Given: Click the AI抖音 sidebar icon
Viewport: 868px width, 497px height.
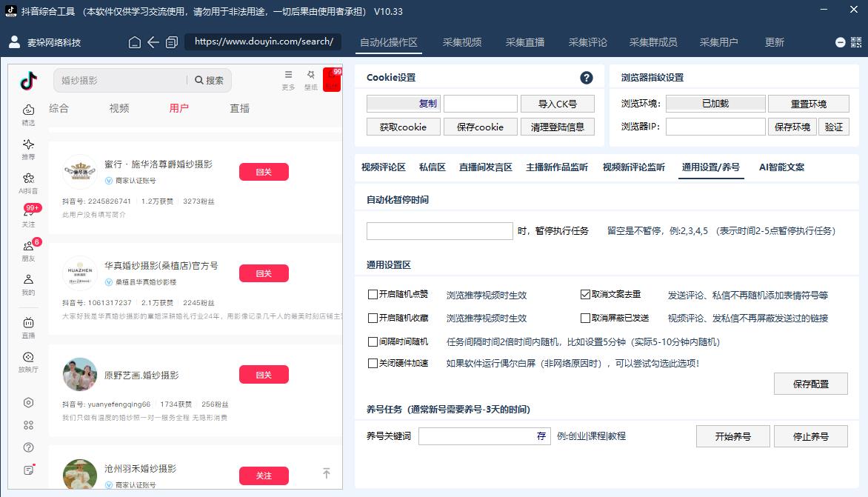Looking at the screenshot, I should click(x=28, y=179).
